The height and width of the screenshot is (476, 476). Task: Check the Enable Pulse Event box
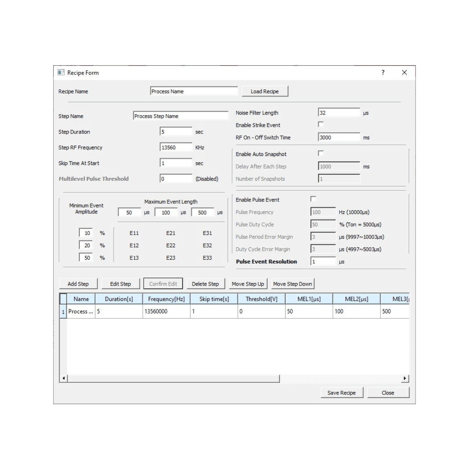point(313,199)
